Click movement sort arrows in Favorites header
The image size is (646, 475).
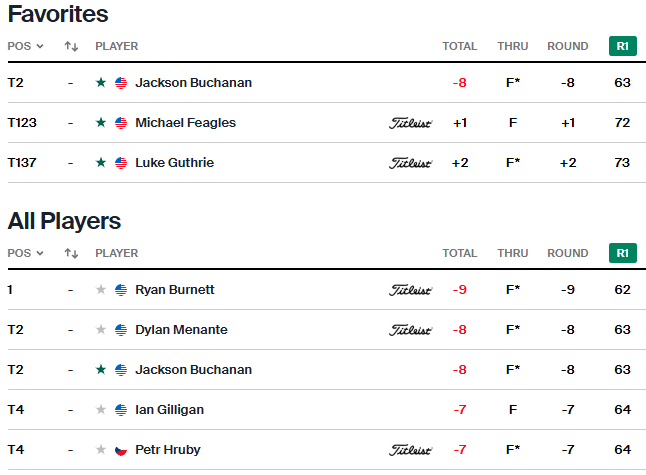pyautogui.click(x=71, y=46)
